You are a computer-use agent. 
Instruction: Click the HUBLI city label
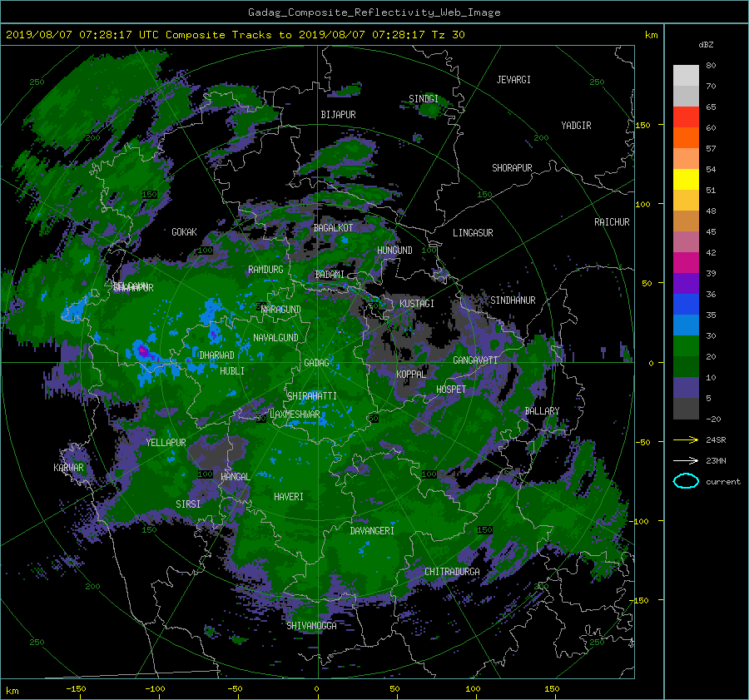[231, 370]
